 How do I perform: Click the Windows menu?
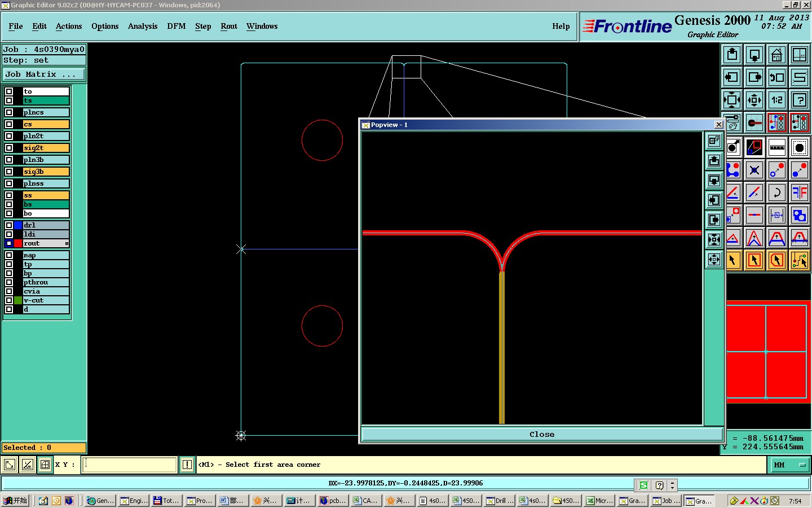262,26
